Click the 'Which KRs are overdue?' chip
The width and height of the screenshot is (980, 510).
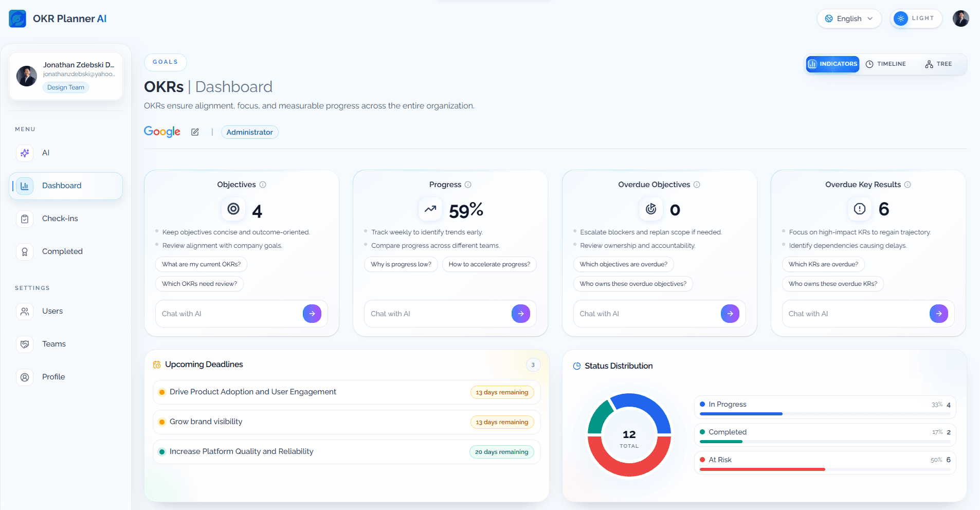[x=823, y=264]
